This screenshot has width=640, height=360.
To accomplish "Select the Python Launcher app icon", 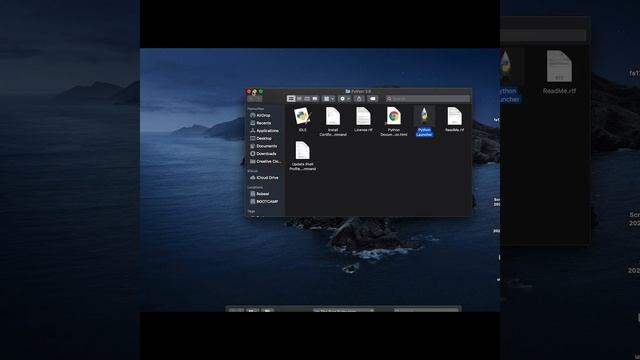I will [x=424, y=116].
